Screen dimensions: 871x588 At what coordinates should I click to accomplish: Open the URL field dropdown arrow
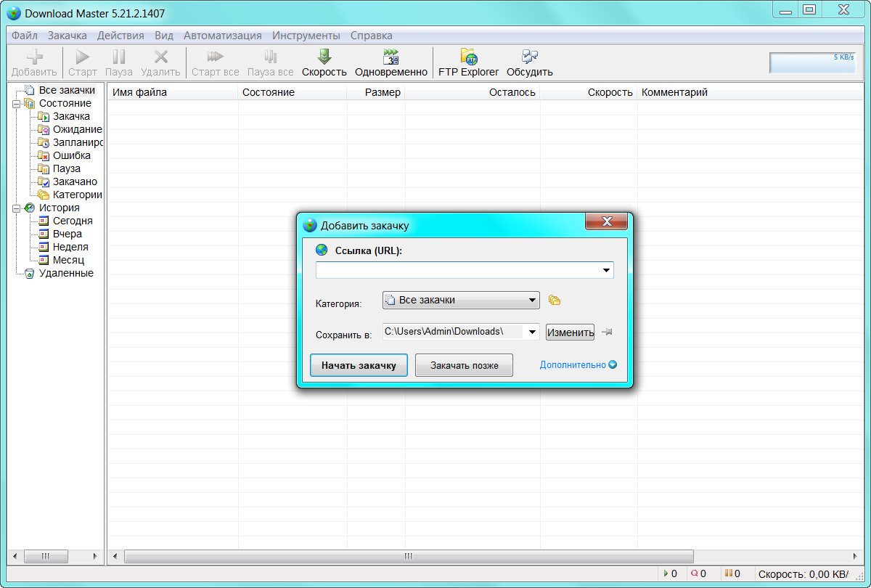(606, 271)
